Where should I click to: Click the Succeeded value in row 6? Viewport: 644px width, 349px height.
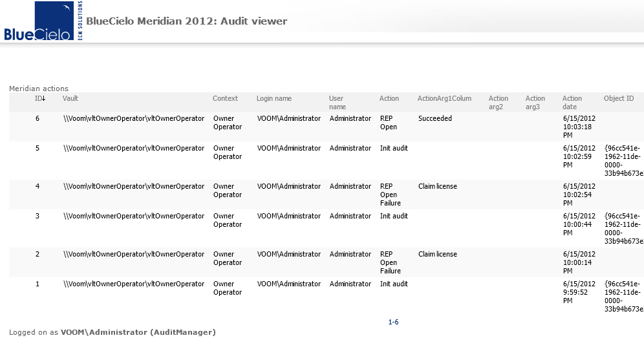pos(435,118)
